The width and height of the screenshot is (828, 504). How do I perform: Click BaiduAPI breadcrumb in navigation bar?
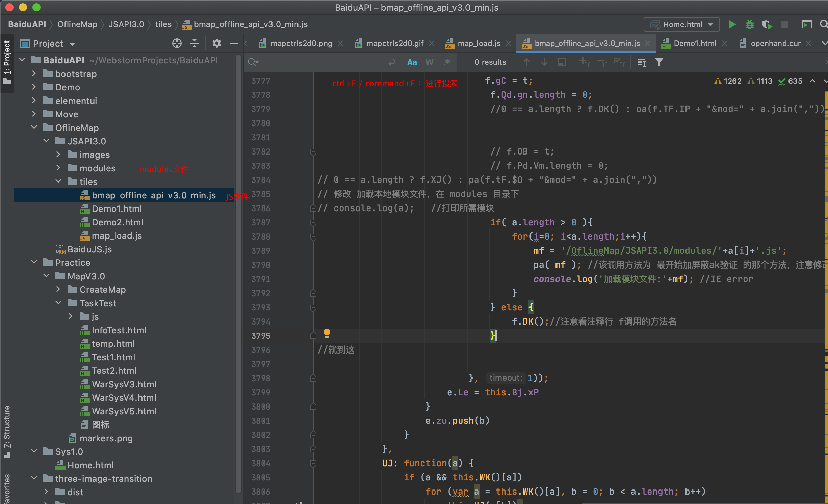tap(27, 24)
